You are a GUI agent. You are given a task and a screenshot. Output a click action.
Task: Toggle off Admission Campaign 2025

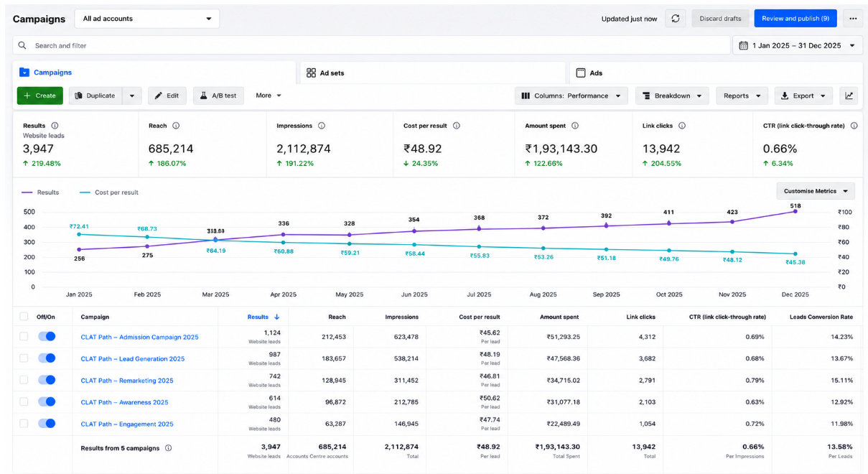[x=47, y=336]
